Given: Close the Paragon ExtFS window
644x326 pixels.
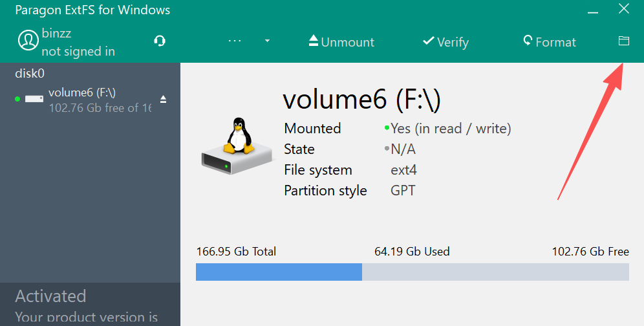Looking at the screenshot, I should pyautogui.click(x=624, y=8).
